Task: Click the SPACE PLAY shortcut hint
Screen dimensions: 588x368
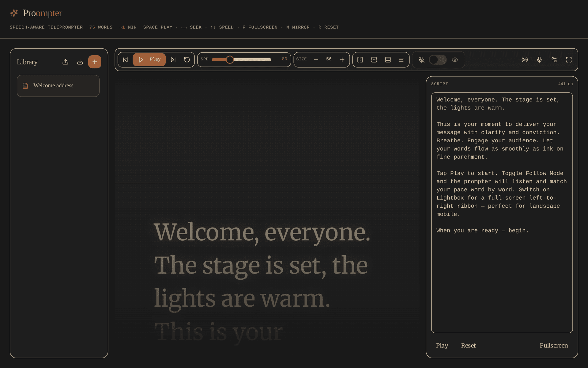Action: coord(158,27)
